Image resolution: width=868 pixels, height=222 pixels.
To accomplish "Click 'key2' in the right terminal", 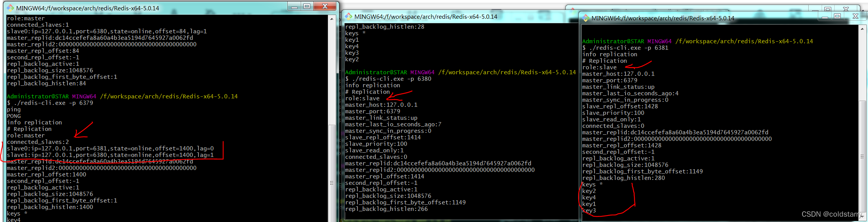I will [589, 191].
